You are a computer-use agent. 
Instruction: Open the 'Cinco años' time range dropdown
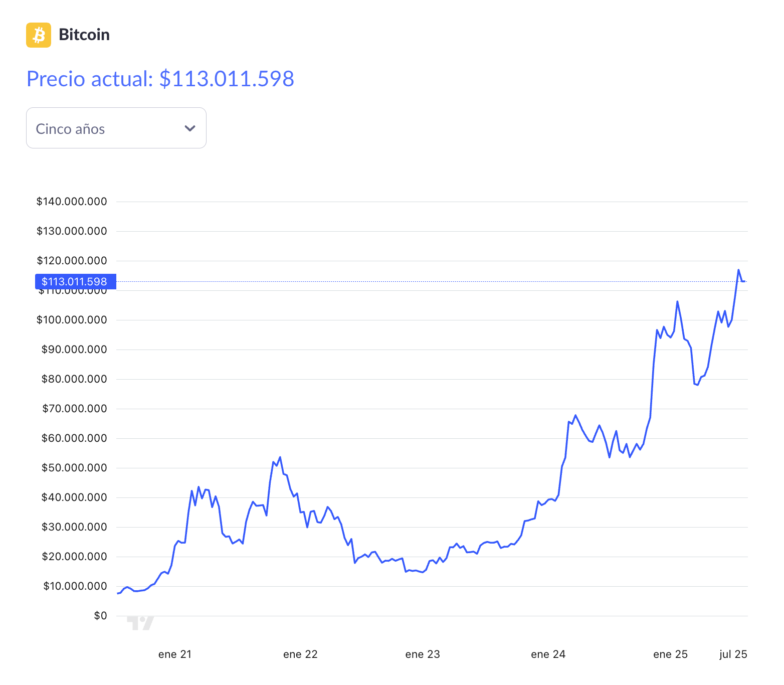pyautogui.click(x=116, y=128)
